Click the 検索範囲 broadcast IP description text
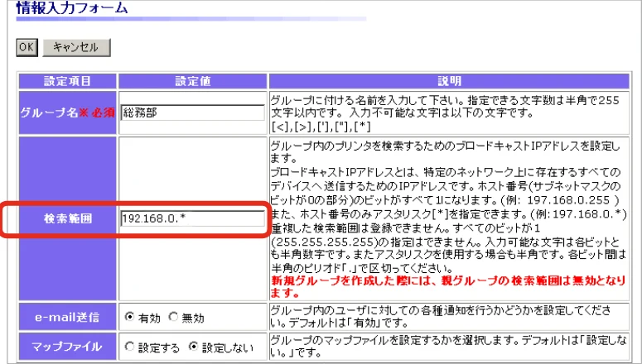Screen dimensions: 642x364 click(x=448, y=207)
